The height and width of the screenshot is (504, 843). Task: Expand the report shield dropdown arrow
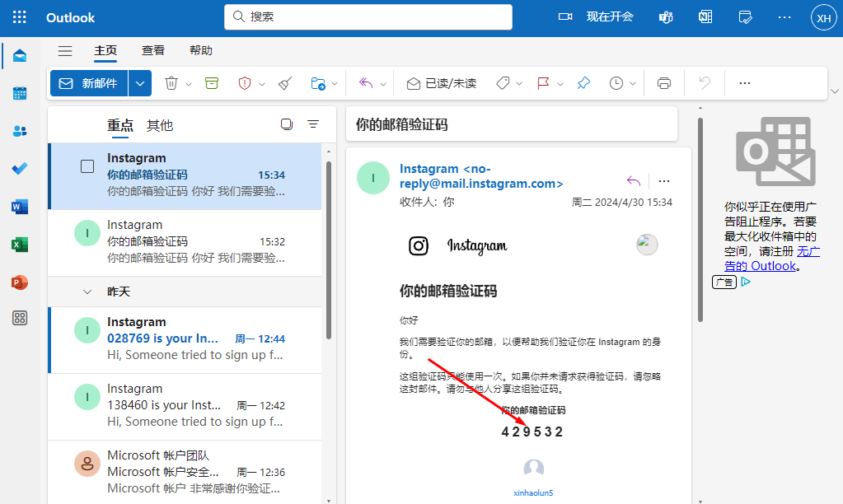262,84
